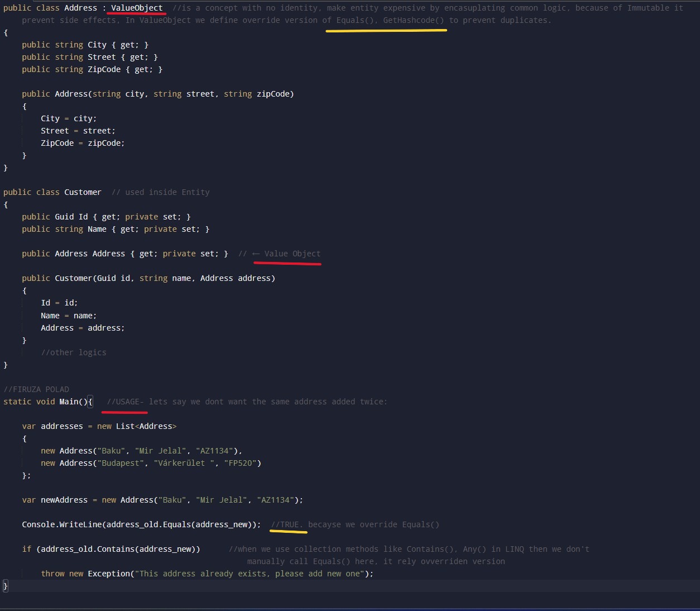Viewport: 700px width, 611px height.
Task: Click the '//TRUE.' comment
Action: point(286,524)
